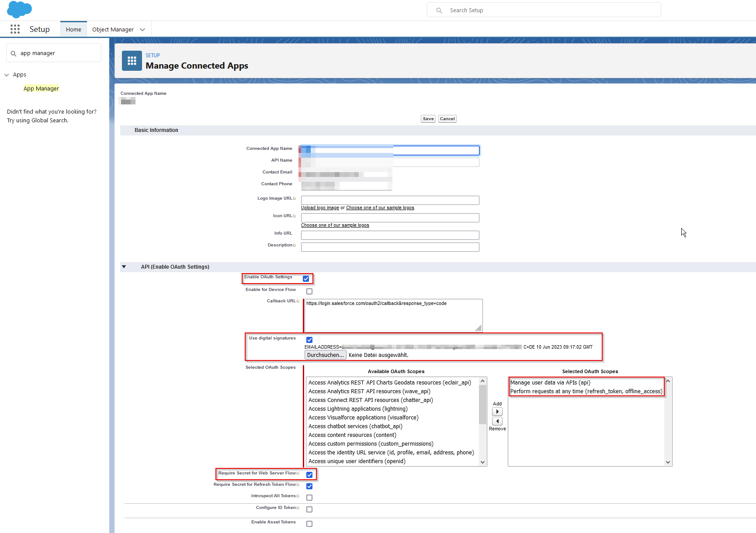Click the Add arrow to add a scope
Viewport: 756px width, 533px height.
(x=497, y=411)
